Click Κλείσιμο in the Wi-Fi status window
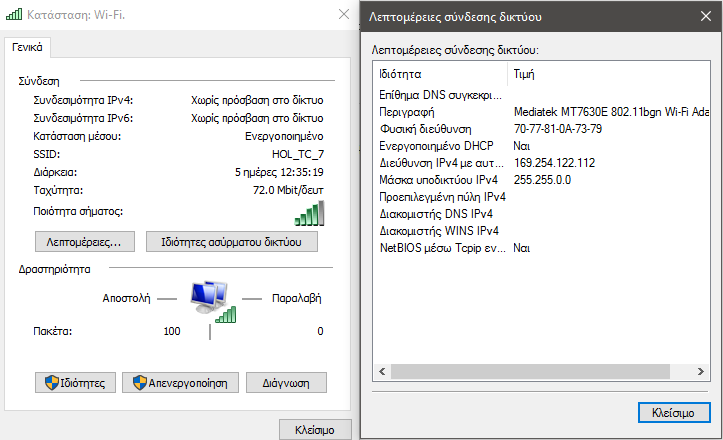This screenshot has width=723, height=440. (315, 430)
